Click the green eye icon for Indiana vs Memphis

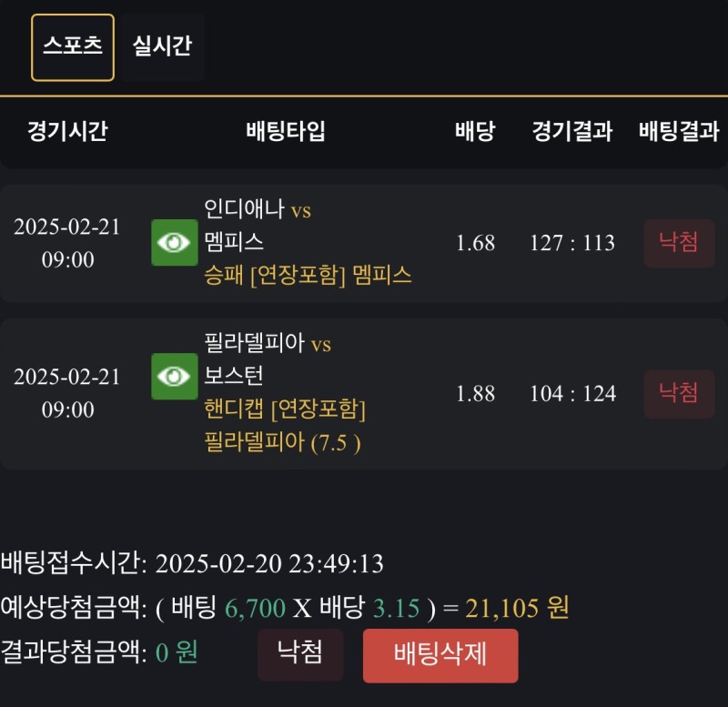click(174, 243)
